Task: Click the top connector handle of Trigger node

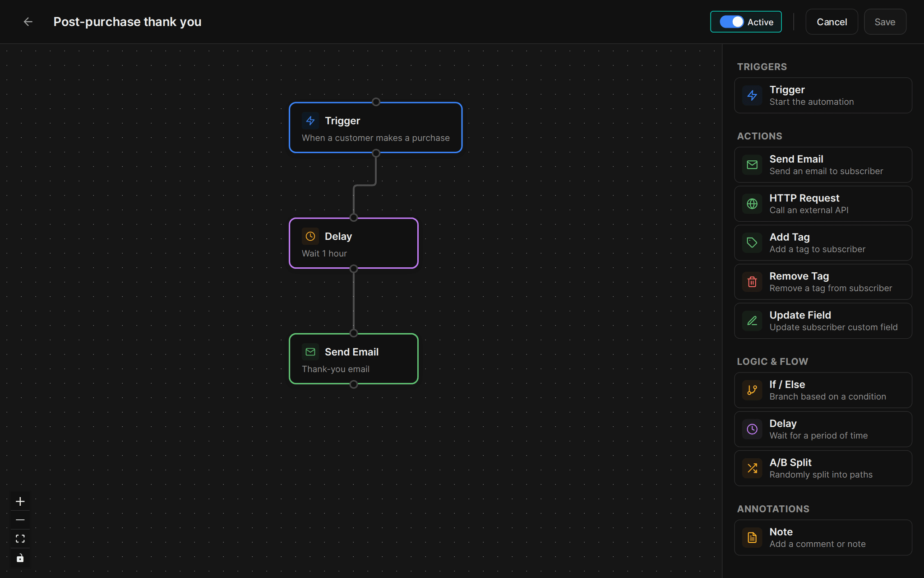Action: 376,102
